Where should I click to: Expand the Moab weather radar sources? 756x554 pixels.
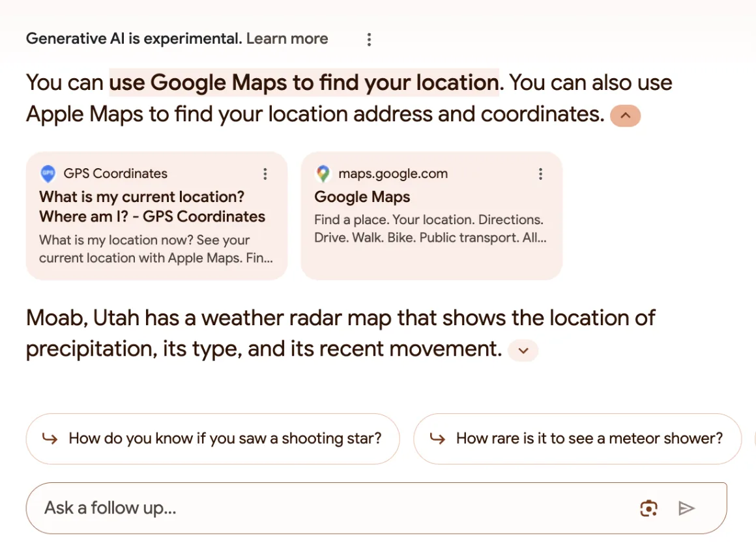pyautogui.click(x=523, y=351)
